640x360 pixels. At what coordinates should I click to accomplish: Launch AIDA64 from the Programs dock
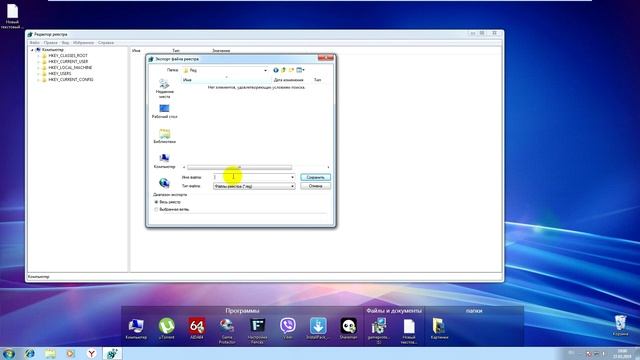197,329
